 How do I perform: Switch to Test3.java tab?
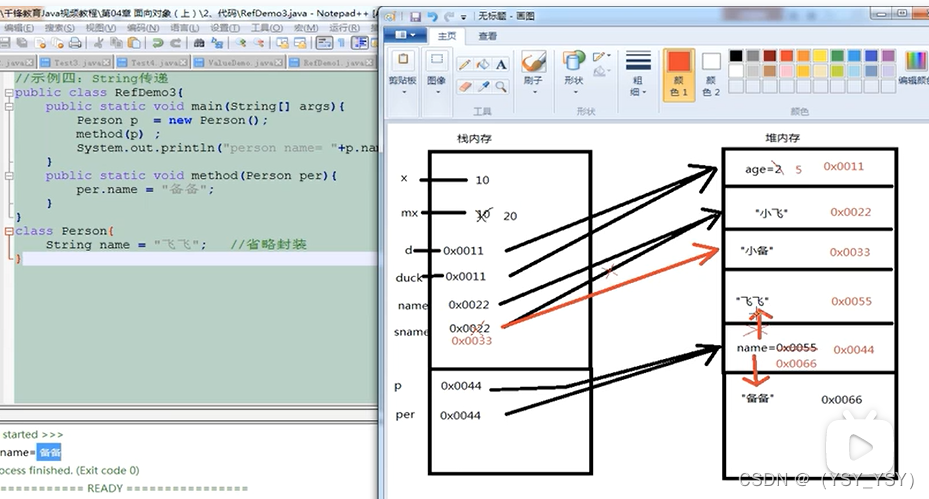click(75, 62)
